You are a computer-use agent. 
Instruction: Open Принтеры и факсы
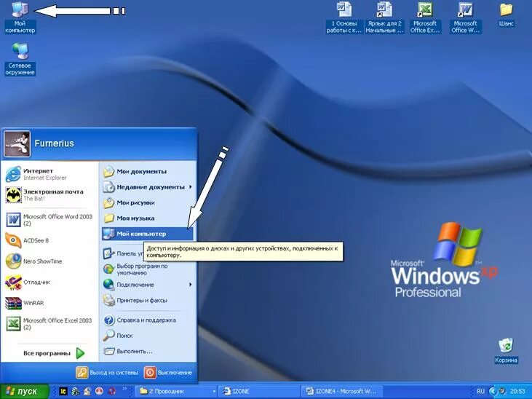click(148, 301)
